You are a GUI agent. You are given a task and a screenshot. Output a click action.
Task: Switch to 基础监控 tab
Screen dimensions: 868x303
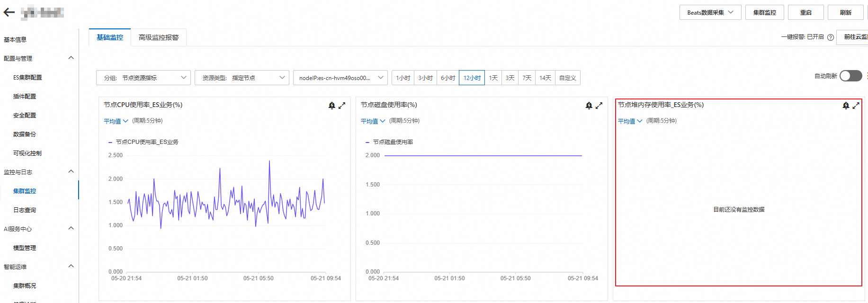coord(110,37)
